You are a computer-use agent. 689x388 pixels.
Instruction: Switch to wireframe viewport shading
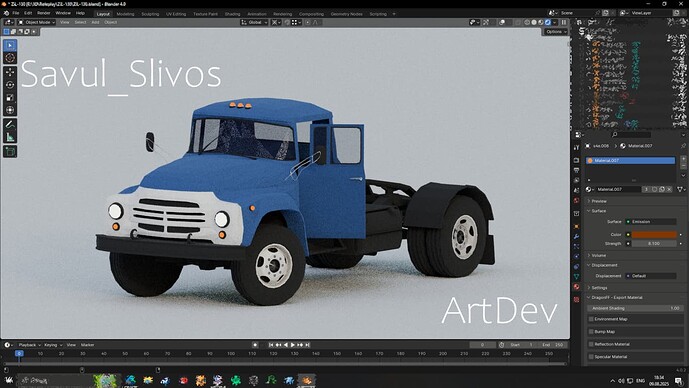coord(527,22)
